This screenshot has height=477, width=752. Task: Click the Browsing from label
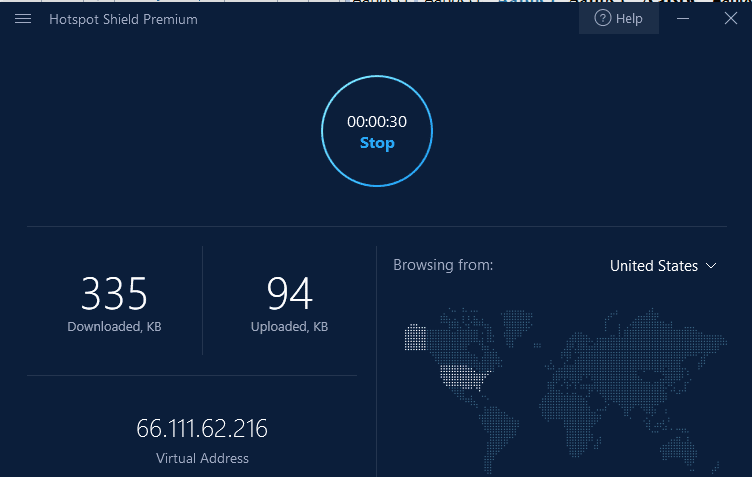pyautogui.click(x=443, y=265)
